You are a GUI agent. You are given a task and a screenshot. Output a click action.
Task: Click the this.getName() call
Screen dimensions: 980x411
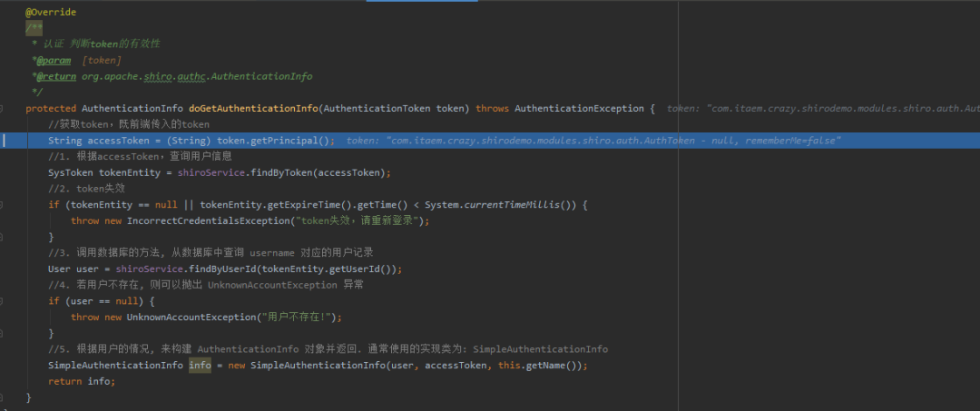click(538, 366)
